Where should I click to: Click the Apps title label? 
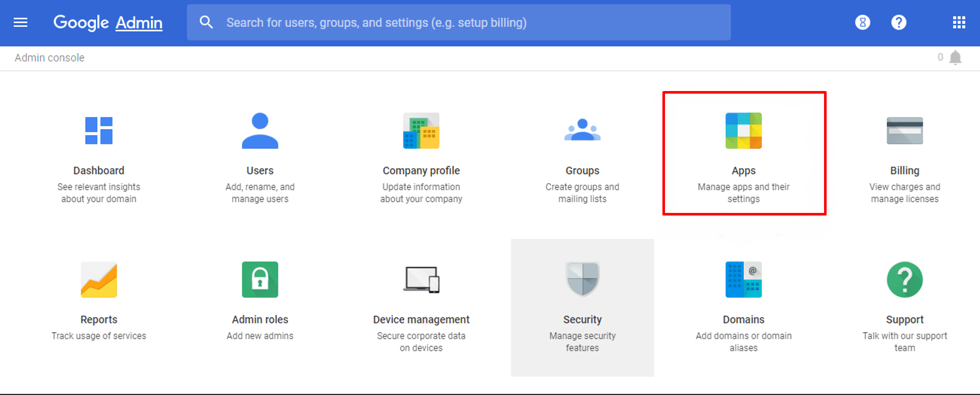(x=744, y=171)
